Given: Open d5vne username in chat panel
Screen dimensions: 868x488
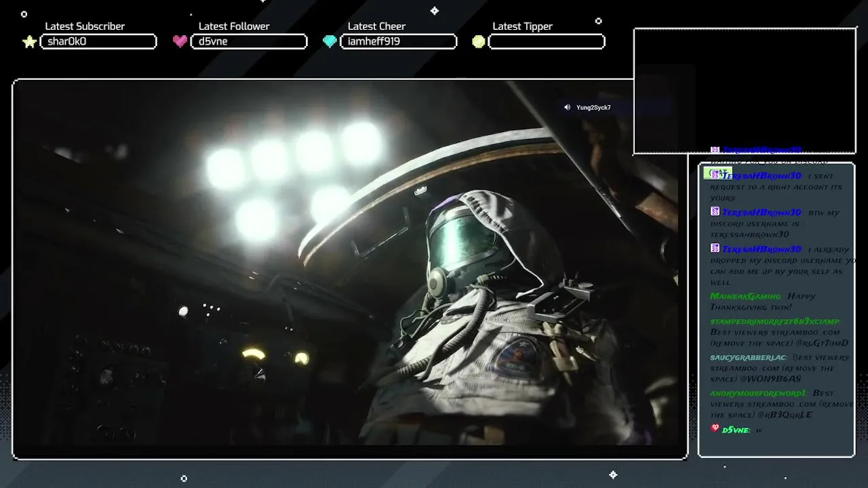Looking at the screenshot, I should 736,430.
